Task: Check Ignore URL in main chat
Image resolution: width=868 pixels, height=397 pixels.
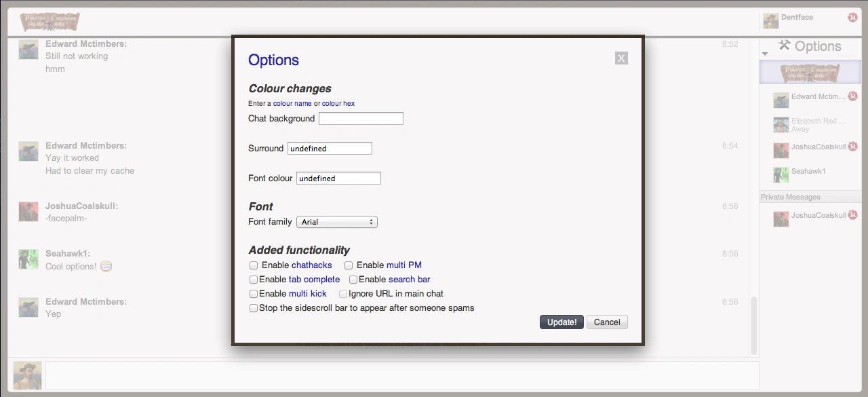Action: (x=343, y=294)
